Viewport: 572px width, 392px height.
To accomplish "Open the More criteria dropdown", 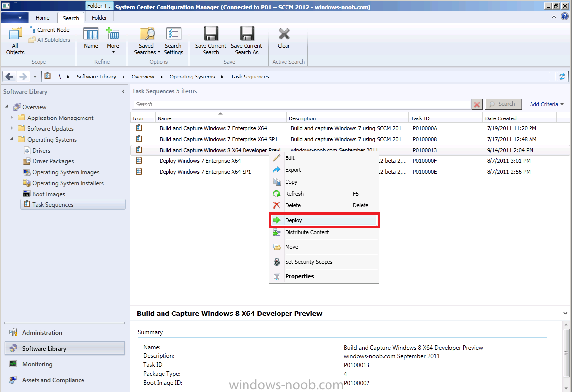I will coord(113,40).
